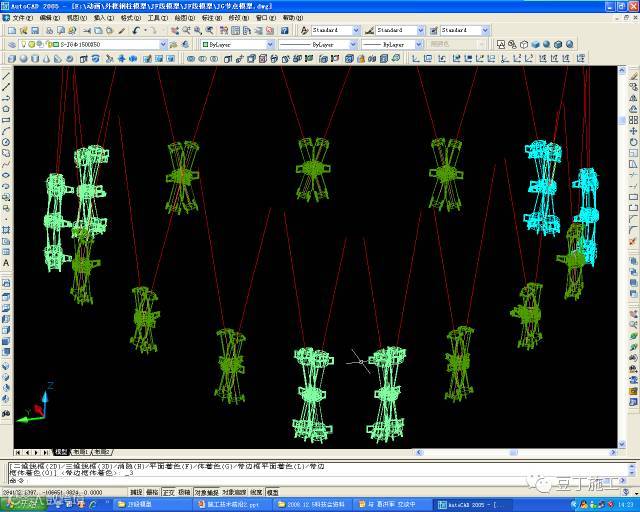Open the 视图 (View) menu
Screen dimensions: 640x512
[x=77, y=18]
